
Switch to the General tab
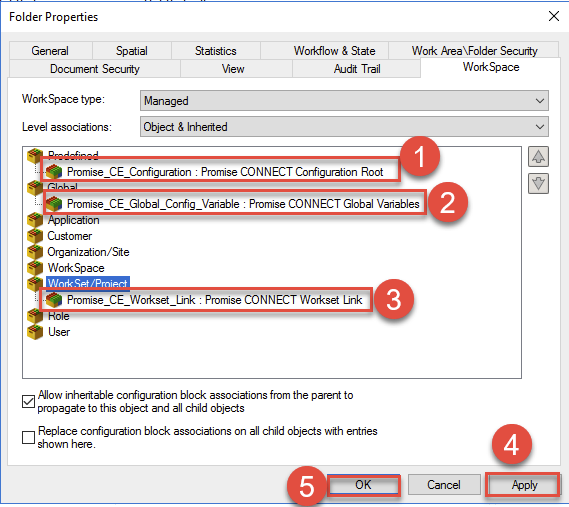click(50, 51)
